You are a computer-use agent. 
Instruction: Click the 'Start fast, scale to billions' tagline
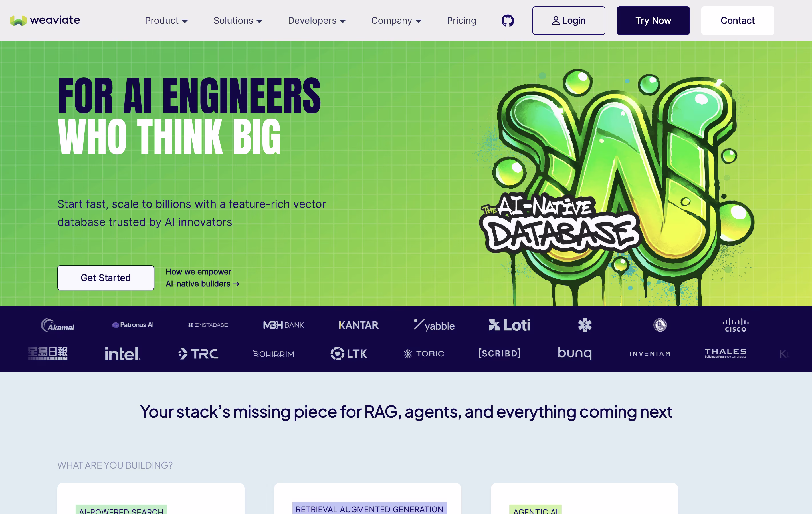tap(191, 213)
